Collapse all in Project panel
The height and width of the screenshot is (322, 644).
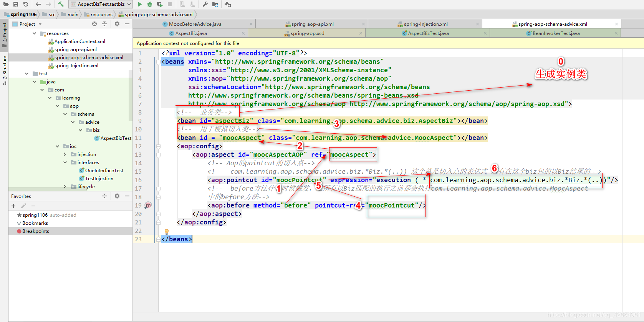pos(104,24)
